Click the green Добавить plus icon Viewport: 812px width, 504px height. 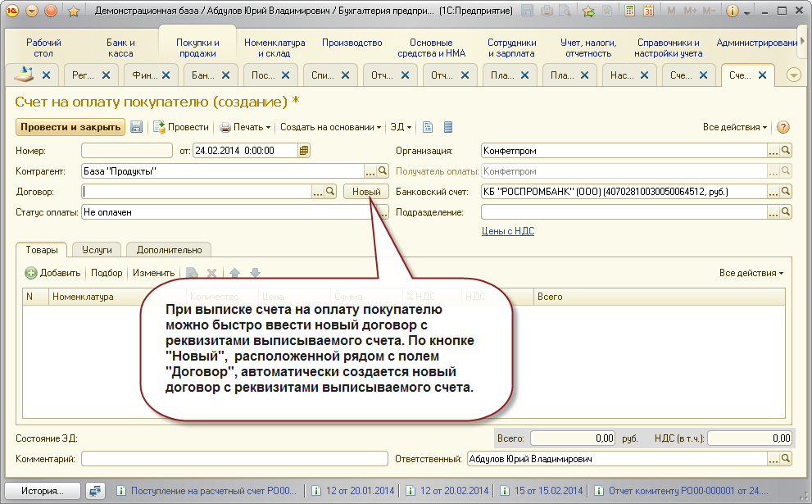point(31,273)
